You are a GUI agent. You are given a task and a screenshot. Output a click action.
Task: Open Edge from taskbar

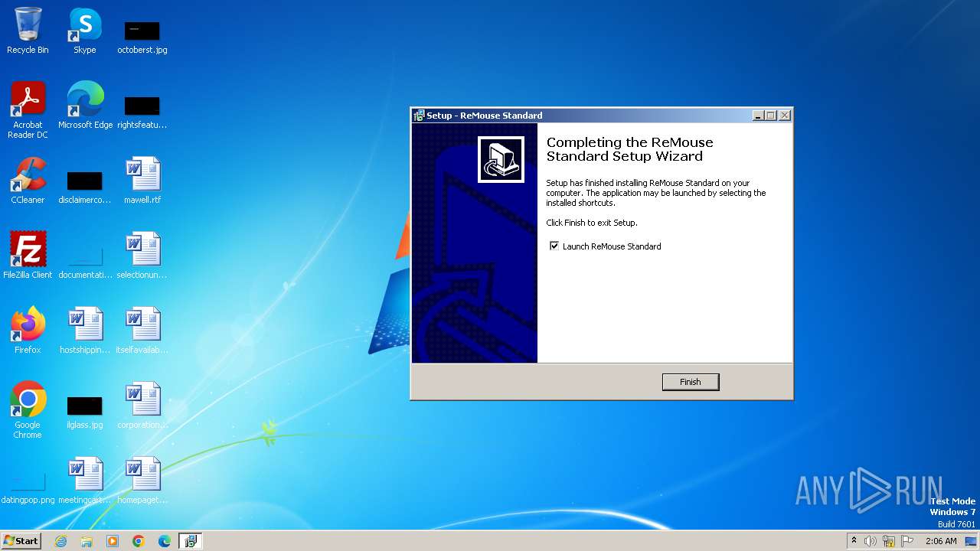coord(165,541)
